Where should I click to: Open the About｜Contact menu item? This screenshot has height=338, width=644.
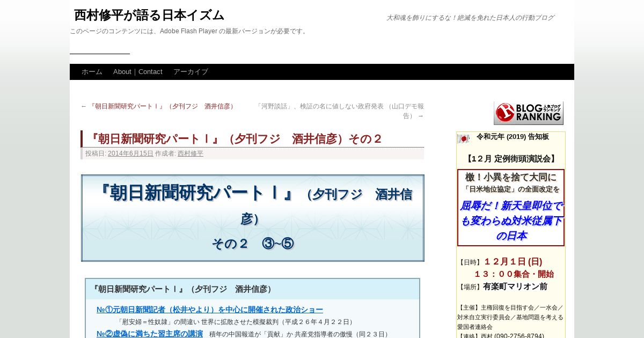[x=138, y=72]
